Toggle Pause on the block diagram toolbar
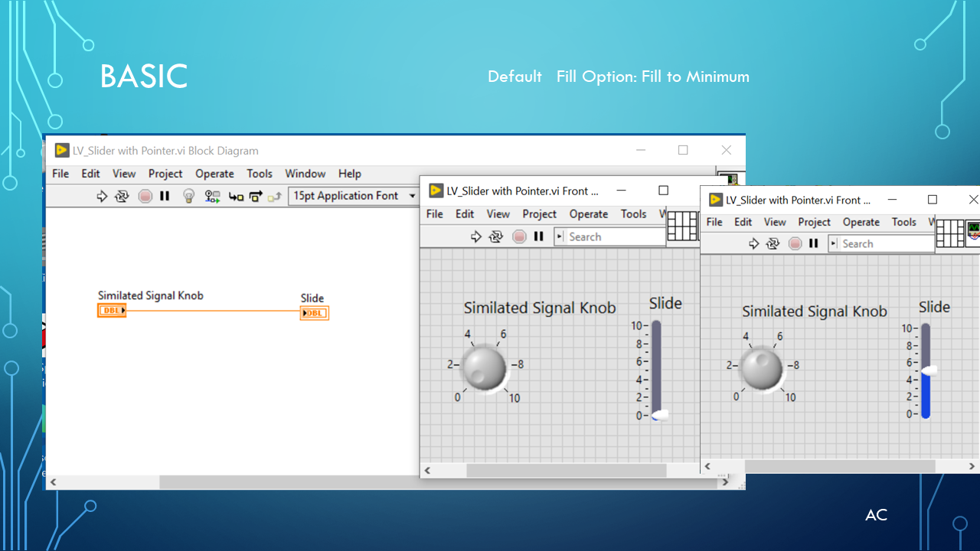The image size is (980, 551). [x=165, y=197]
